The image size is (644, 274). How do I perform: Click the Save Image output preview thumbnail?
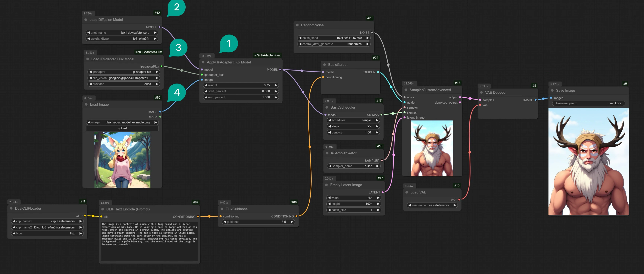pyautogui.click(x=588, y=161)
